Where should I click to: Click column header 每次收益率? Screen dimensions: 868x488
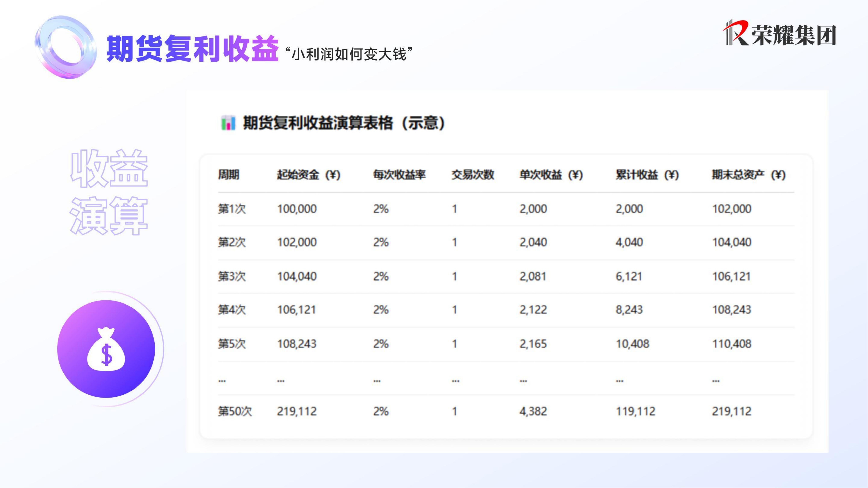click(x=399, y=175)
